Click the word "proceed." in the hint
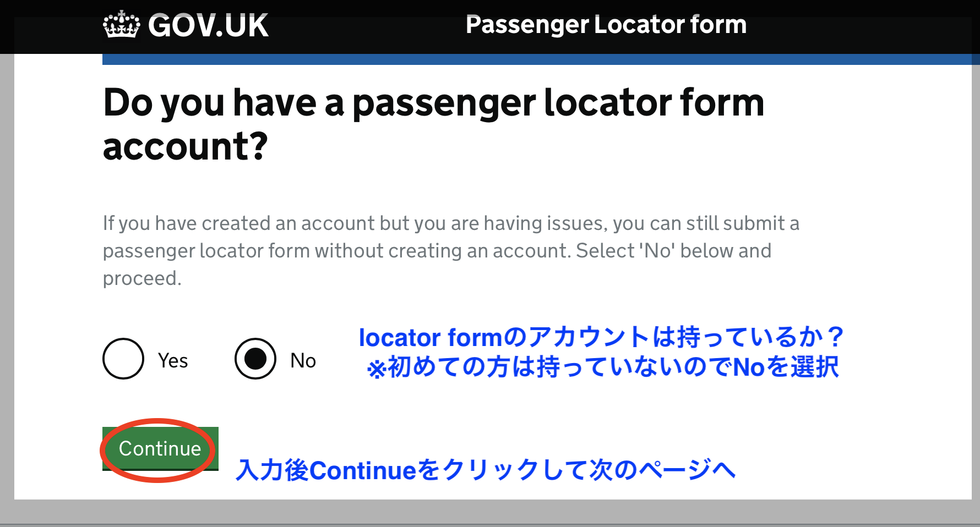980x527 pixels. coord(142,278)
